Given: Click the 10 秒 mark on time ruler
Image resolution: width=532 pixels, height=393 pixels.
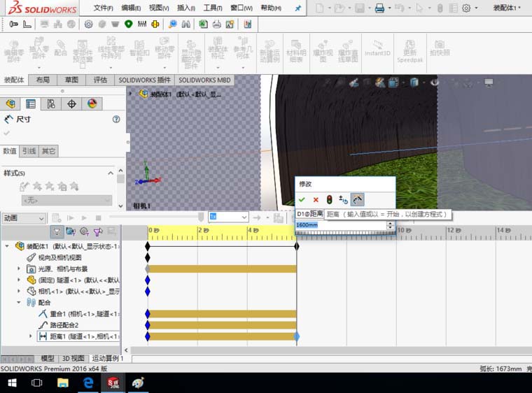Looking at the screenshot, I should [404, 230].
